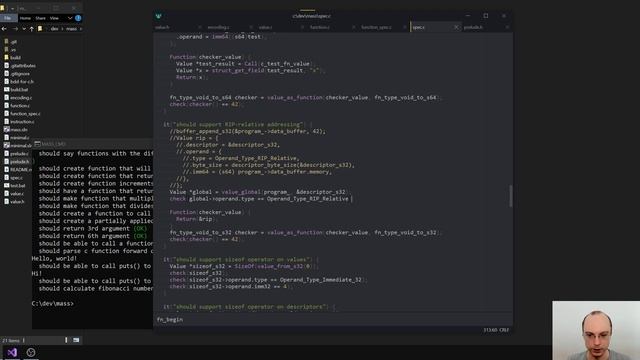Image resolution: width=640 pixels, height=360 pixels.
Task: Switch to the value.h tab in editor
Action: pyautogui.click(x=162, y=27)
